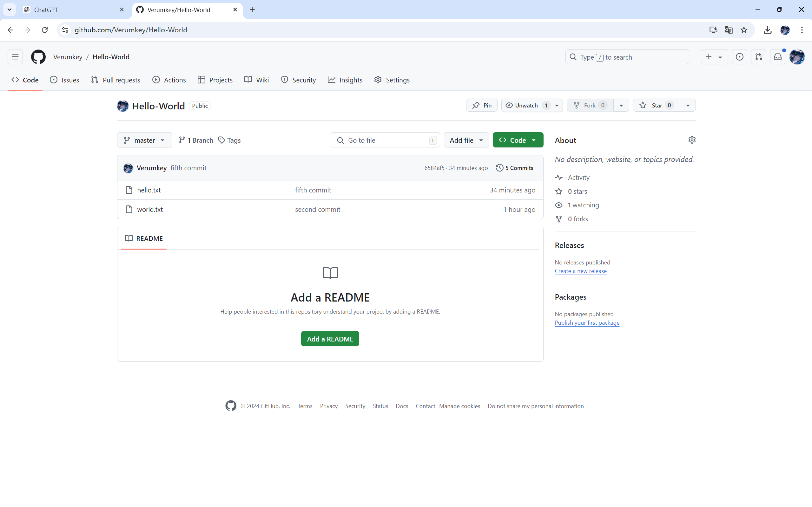Image resolution: width=812 pixels, height=507 pixels.
Task: Open the GitHub hamburger navigation menu
Action: (15, 57)
